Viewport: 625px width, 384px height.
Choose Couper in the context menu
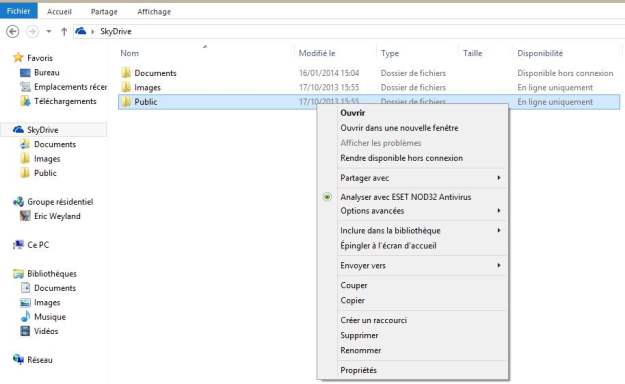[354, 286]
